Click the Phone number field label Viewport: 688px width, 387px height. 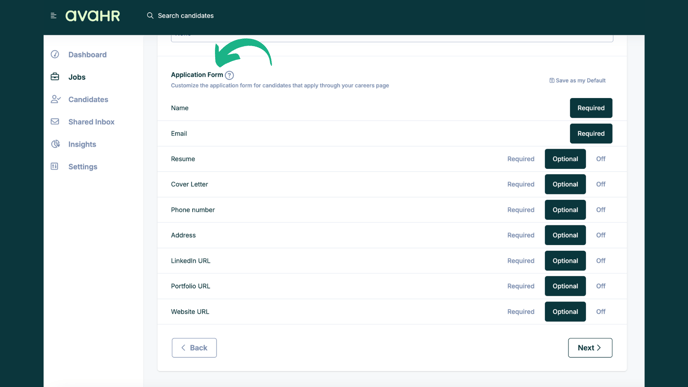click(193, 210)
